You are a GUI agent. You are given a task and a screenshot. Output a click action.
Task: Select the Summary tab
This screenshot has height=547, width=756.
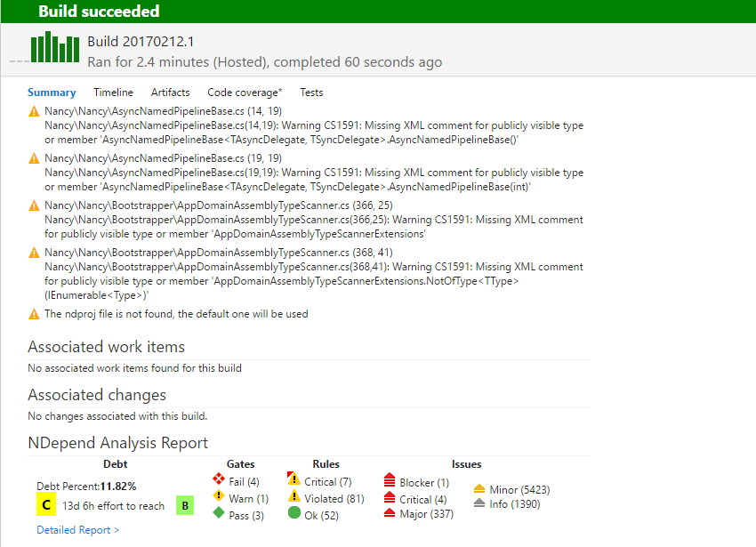52,92
